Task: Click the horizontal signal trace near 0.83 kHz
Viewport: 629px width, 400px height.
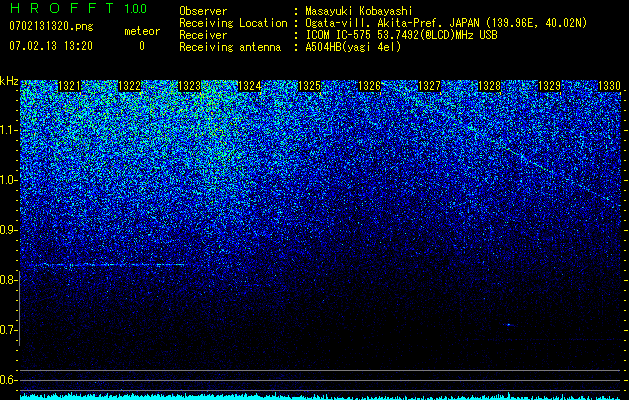Action: pos(108,265)
